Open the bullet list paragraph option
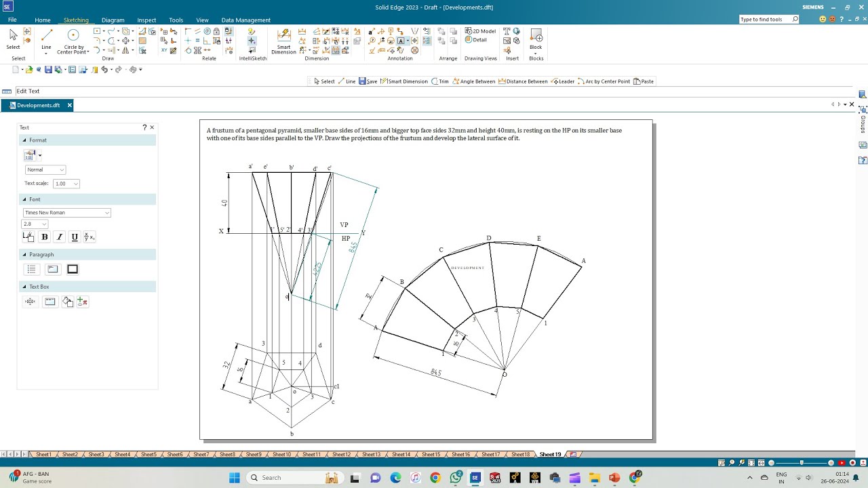This screenshot has height=488, width=868. 31,269
